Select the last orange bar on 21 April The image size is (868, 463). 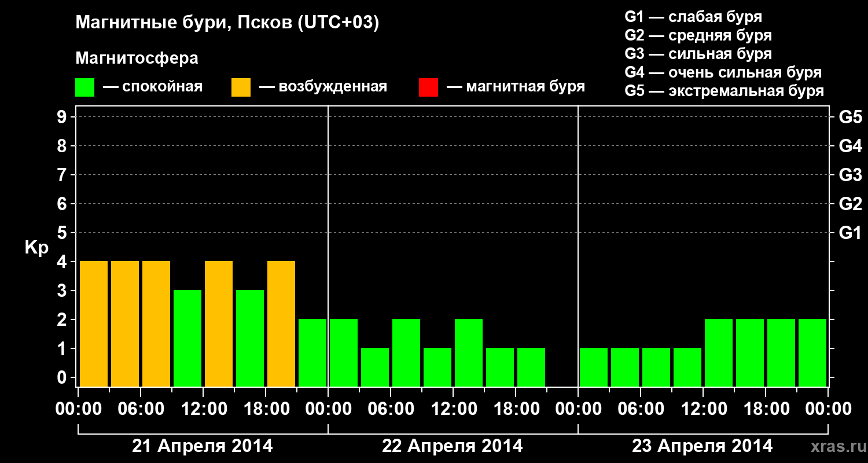click(281, 324)
